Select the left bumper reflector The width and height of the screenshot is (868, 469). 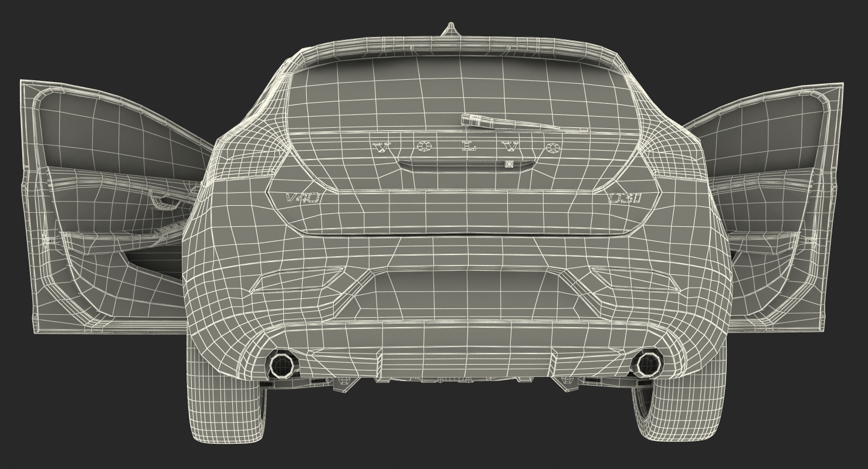pyautogui.click(x=297, y=280)
